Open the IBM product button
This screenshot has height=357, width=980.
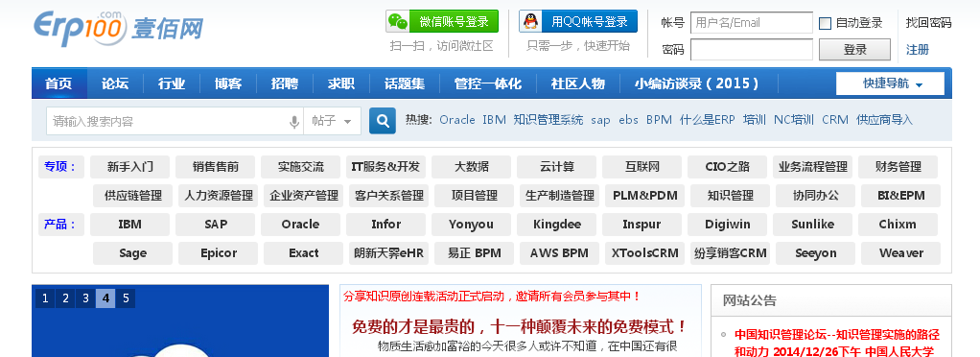click(x=130, y=225)
